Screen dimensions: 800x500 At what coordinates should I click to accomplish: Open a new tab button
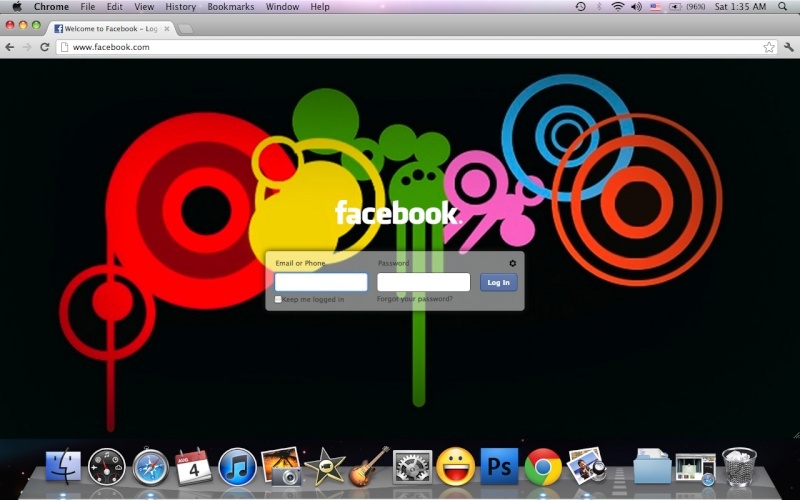[x=186, y=29]
